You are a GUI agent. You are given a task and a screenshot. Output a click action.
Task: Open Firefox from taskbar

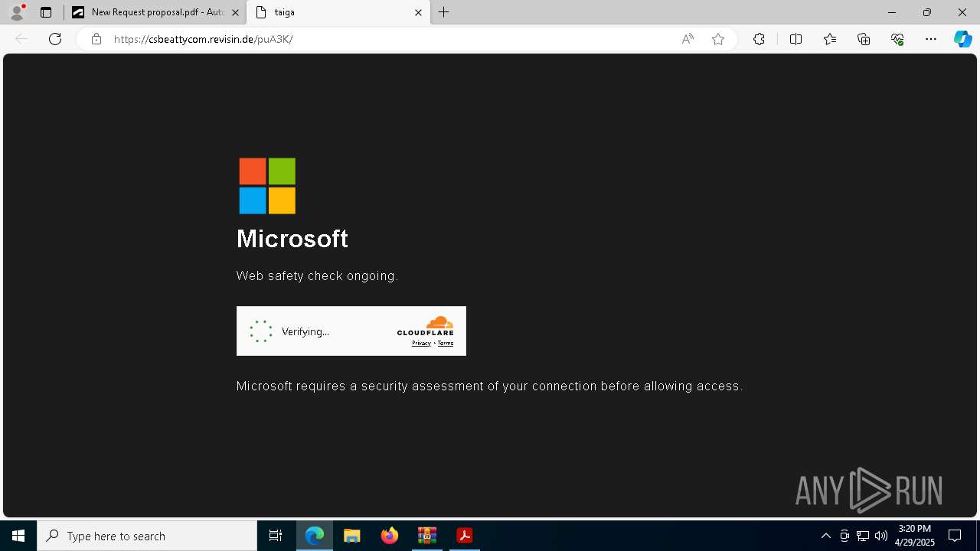point(390,536)
